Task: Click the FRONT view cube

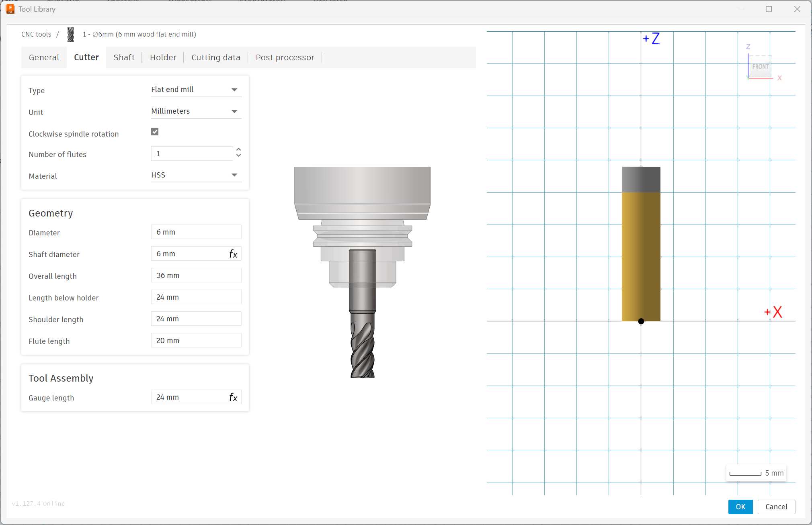Action: 760,67
